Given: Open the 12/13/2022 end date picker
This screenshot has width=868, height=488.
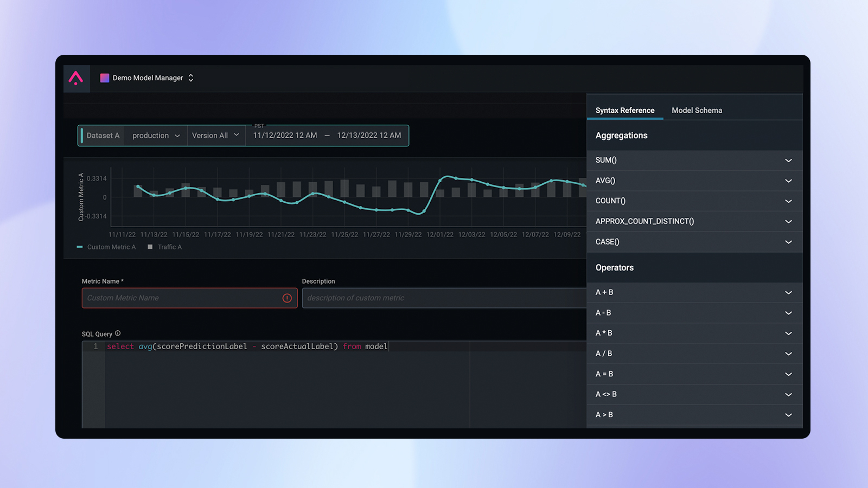Looking at the screenshot, I should pos(369,135).
